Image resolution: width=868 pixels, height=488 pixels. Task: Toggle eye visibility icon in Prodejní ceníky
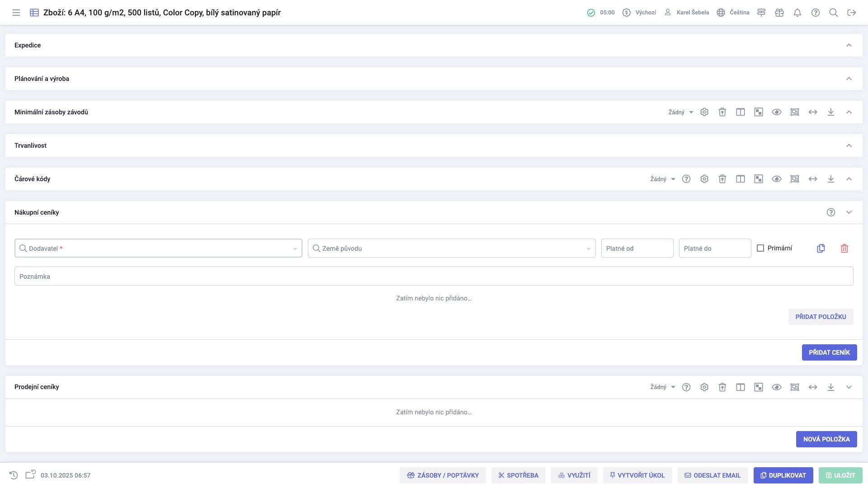[777, 387]
